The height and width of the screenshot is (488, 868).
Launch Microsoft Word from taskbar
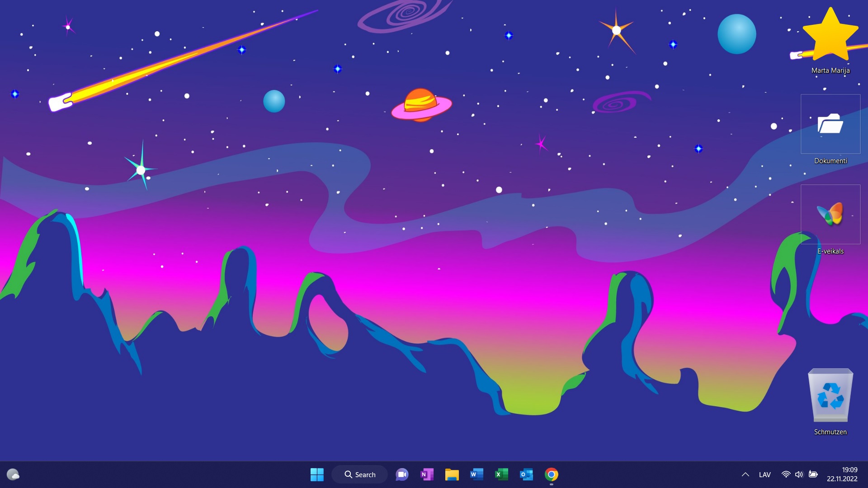[x=476, y=474]
